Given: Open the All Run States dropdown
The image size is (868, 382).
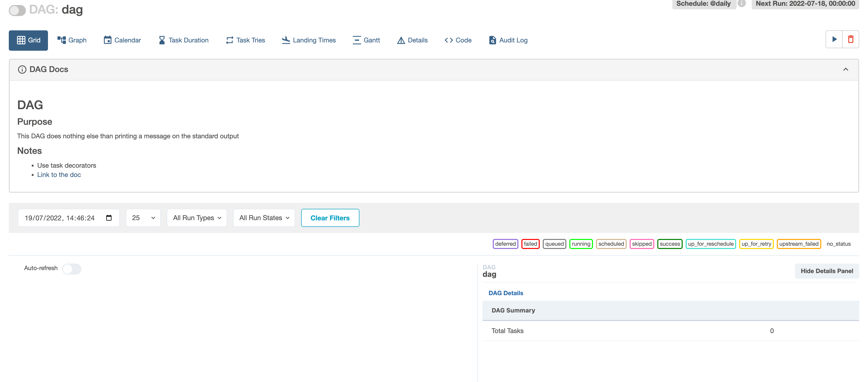Looking at the screenshot, I should coord(264,218).
